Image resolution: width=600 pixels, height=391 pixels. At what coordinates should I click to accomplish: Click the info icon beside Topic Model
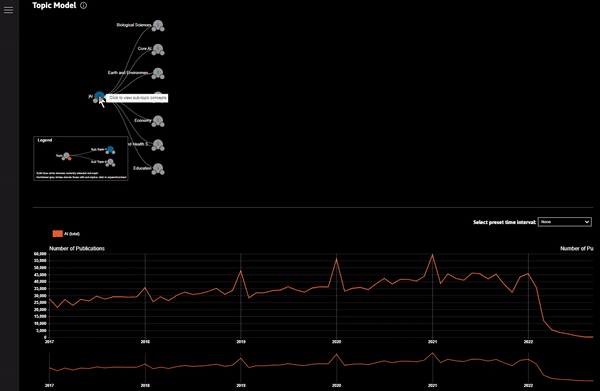point(83,5)
